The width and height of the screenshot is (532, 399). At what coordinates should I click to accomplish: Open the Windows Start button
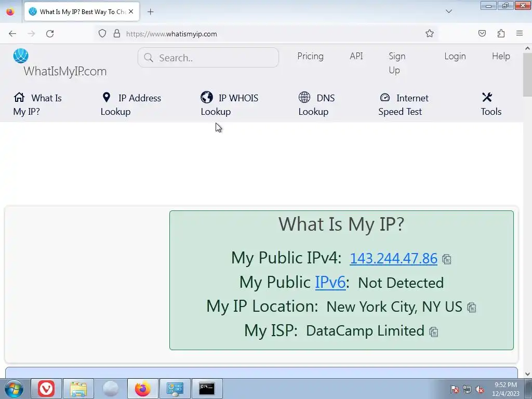click(x=14, y=389)
